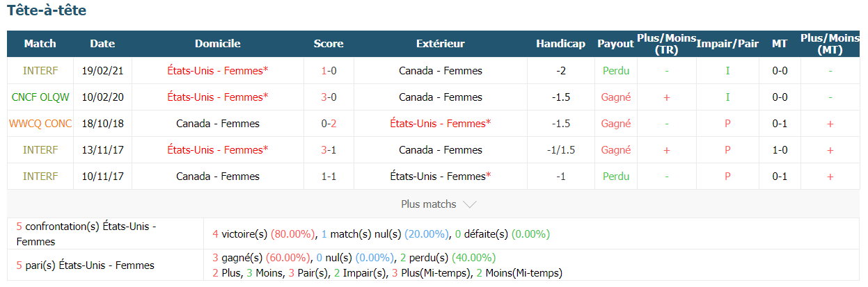
Task: Click the Impair/Pair column header
Action: [x=727, y=44]
